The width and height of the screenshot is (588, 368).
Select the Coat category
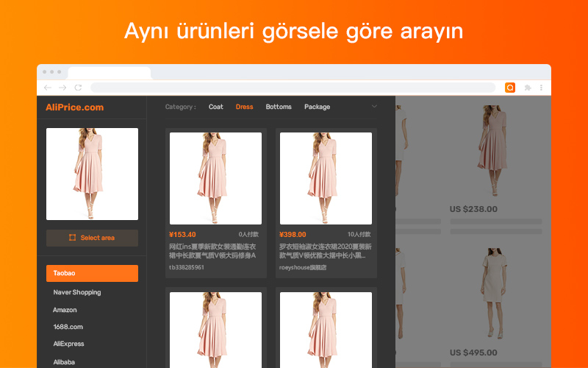coord(215,107)
